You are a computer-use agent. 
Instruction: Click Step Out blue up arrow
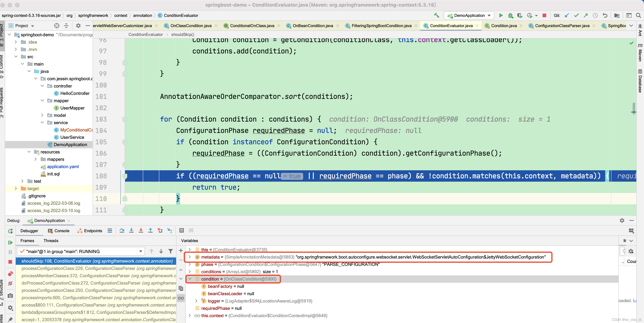(x=150, y=231)
